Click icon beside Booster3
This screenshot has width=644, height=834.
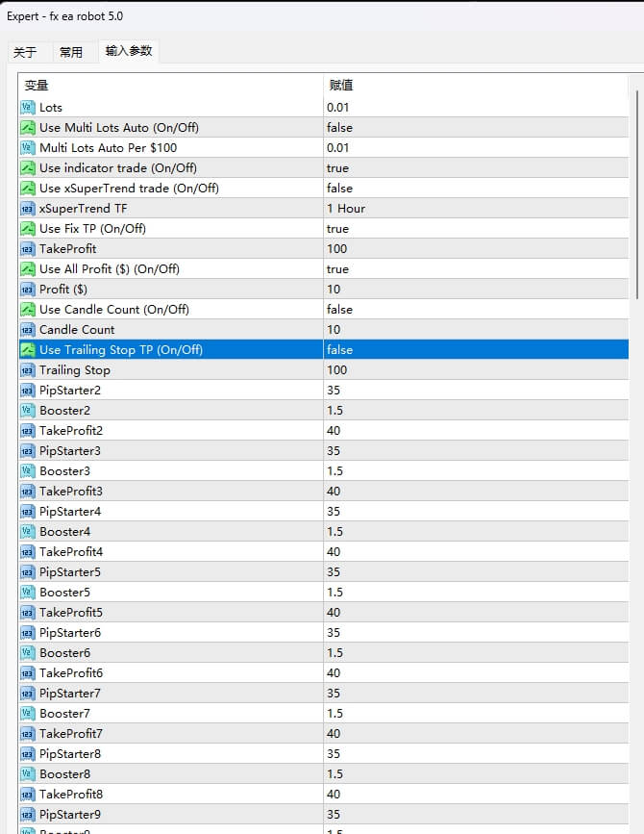coord(28,471)
